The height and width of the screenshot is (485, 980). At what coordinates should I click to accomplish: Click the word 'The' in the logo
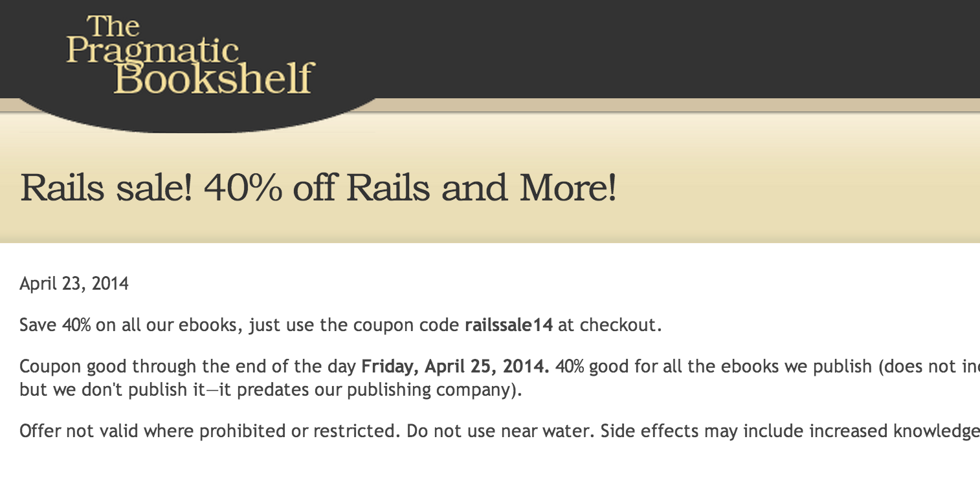coord(113,27)
